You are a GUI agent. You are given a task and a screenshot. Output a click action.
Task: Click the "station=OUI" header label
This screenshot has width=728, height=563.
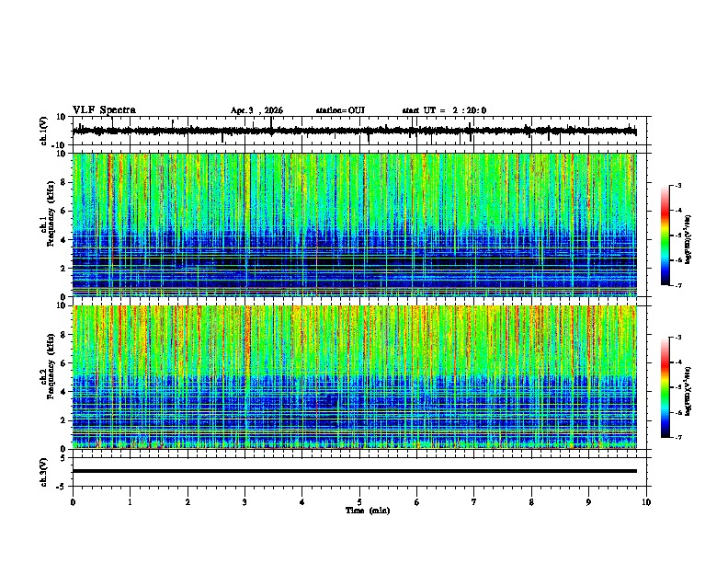tap(340, 110)
